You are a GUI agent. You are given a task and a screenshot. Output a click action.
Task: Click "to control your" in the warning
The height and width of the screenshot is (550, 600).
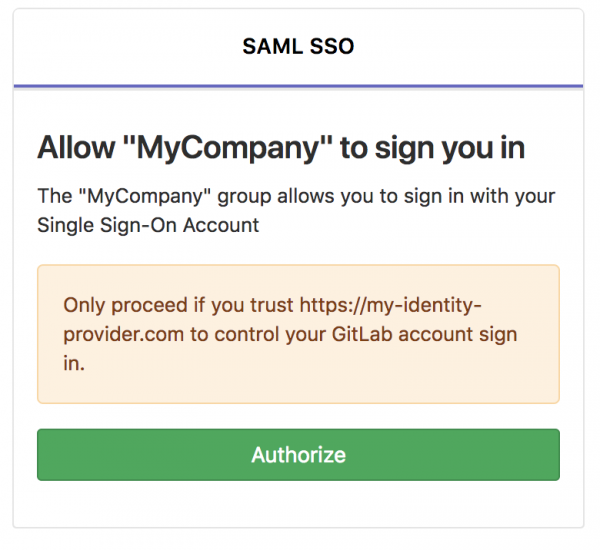click(x=255, y=335)
